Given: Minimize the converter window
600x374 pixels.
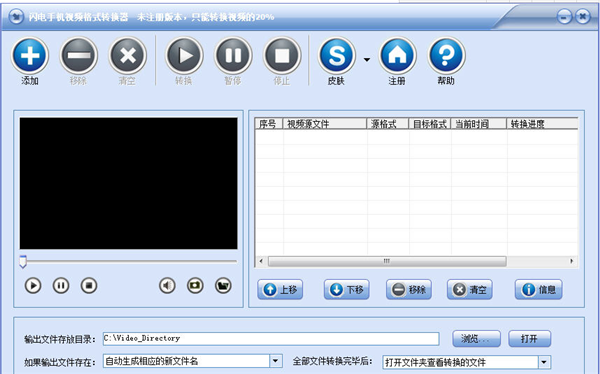Looking at the screenshot, I should pos(564,16).
